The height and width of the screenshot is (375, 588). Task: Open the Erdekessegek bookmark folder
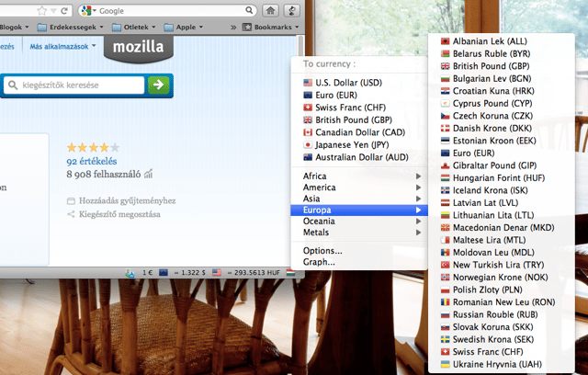72,27
